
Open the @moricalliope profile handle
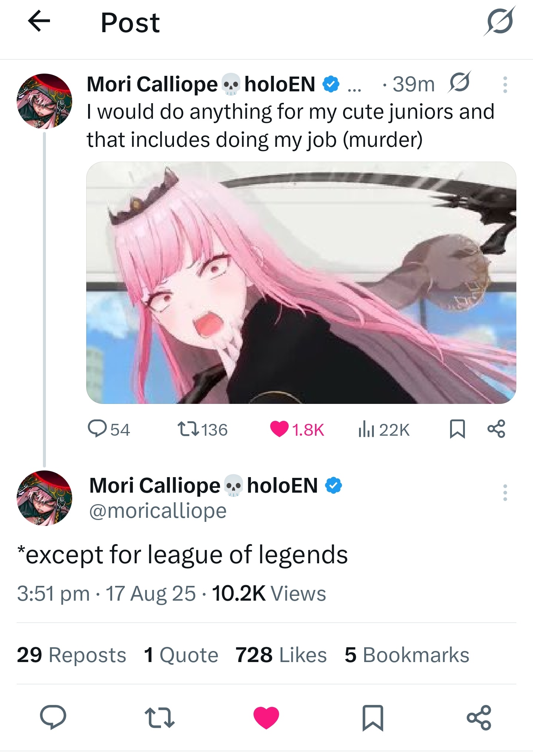click(158, 511)
